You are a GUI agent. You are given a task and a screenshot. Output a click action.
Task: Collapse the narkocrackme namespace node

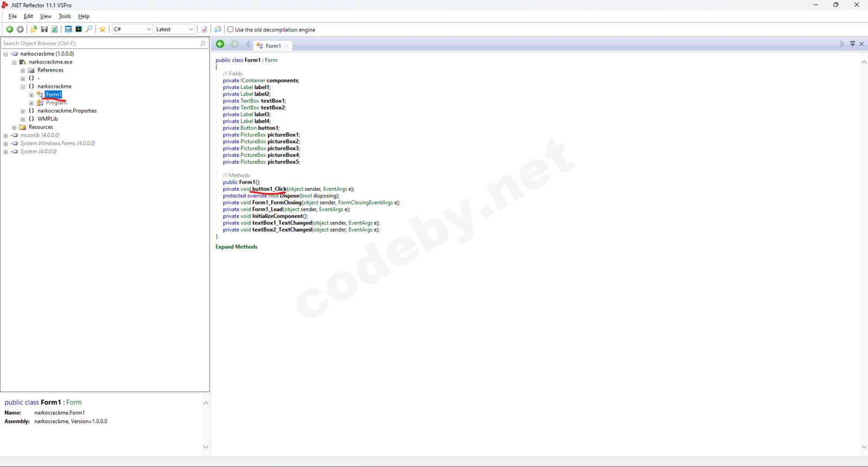(23, 87)
